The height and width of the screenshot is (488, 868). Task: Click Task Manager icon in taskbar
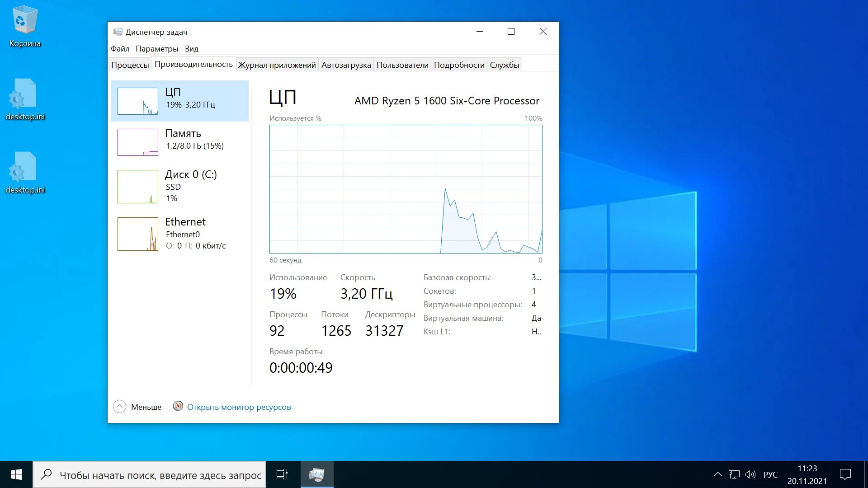pos(316,474)
